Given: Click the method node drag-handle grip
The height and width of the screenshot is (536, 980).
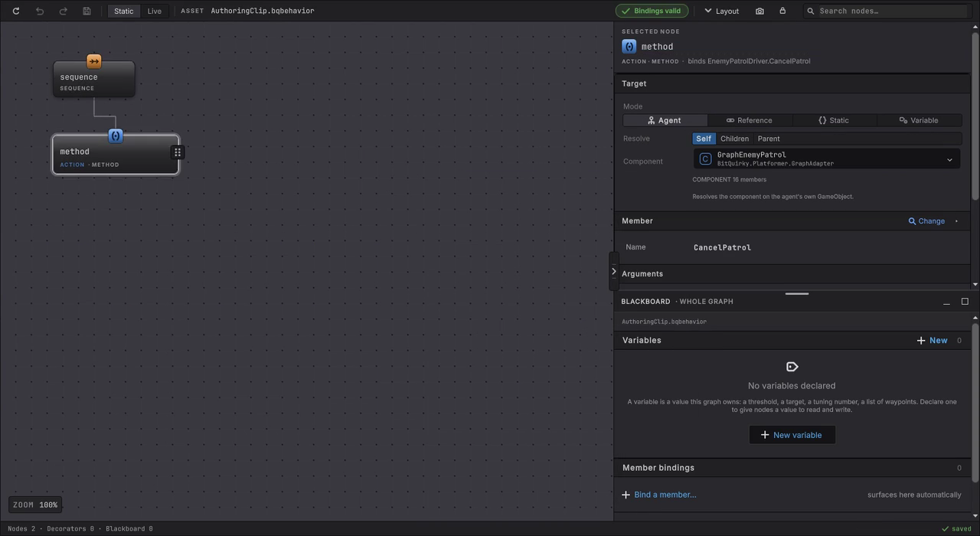Looking at the screenshot, I should pos(178,152).
